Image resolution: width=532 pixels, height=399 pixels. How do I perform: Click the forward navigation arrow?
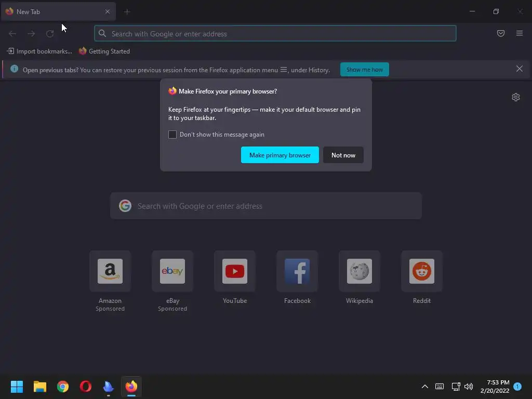(x=31, y=34)
